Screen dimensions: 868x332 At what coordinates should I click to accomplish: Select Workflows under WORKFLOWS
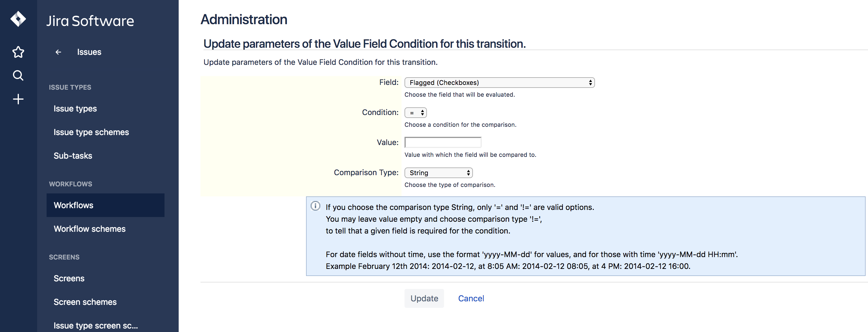click(73, 205)
